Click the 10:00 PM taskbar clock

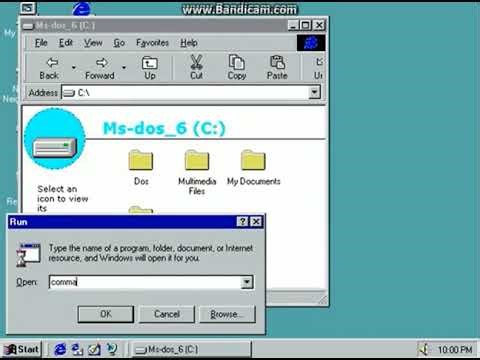click(x=455, y=349)
